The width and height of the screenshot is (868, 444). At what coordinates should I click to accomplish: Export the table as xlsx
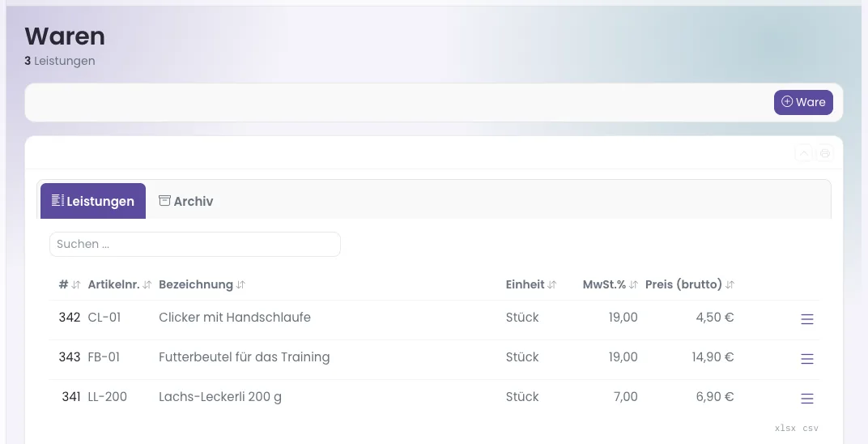785,428
